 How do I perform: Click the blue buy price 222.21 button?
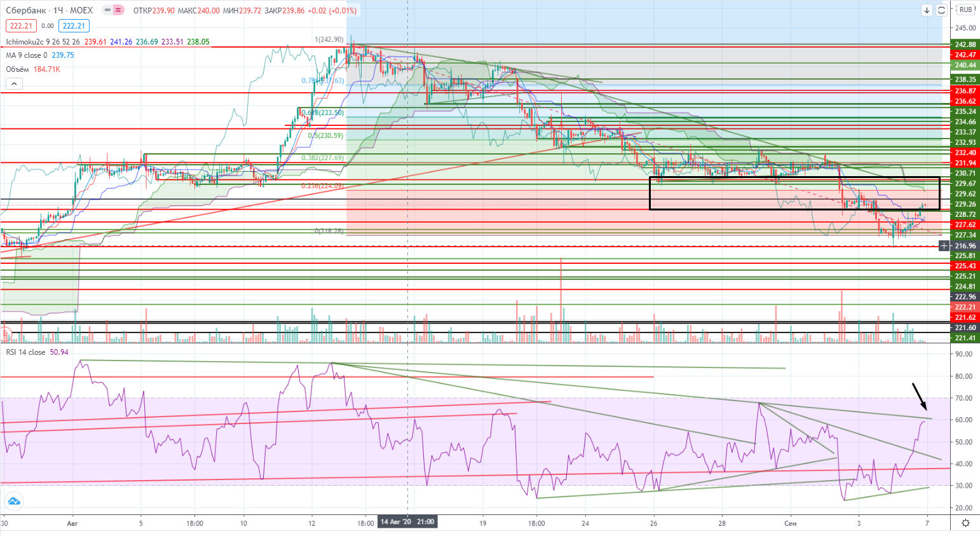coord(74,26)
